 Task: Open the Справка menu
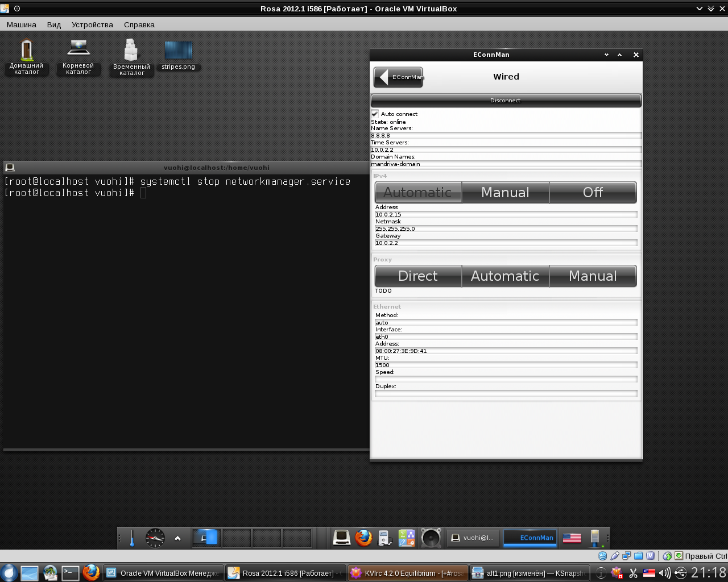[139, 25]
